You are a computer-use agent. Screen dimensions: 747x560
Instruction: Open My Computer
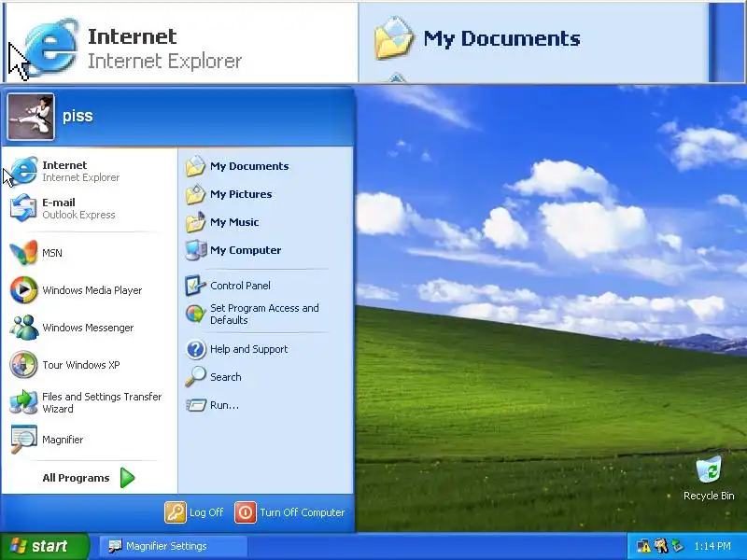point(266,250)
